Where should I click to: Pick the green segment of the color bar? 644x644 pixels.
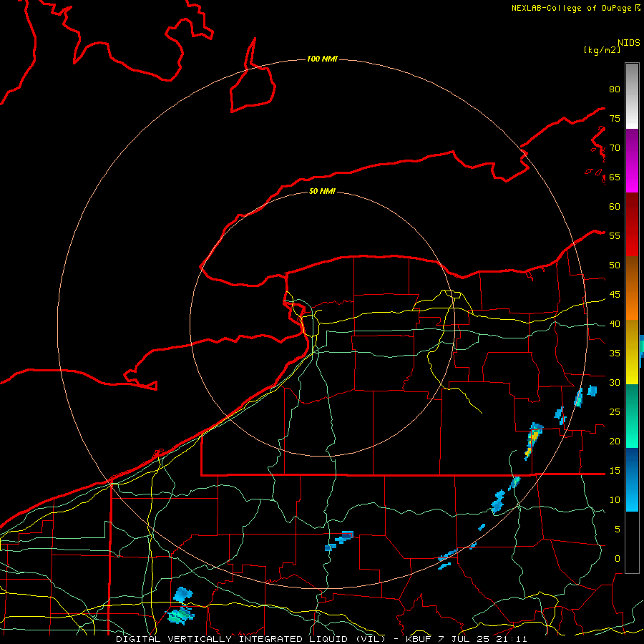point(632,416)
